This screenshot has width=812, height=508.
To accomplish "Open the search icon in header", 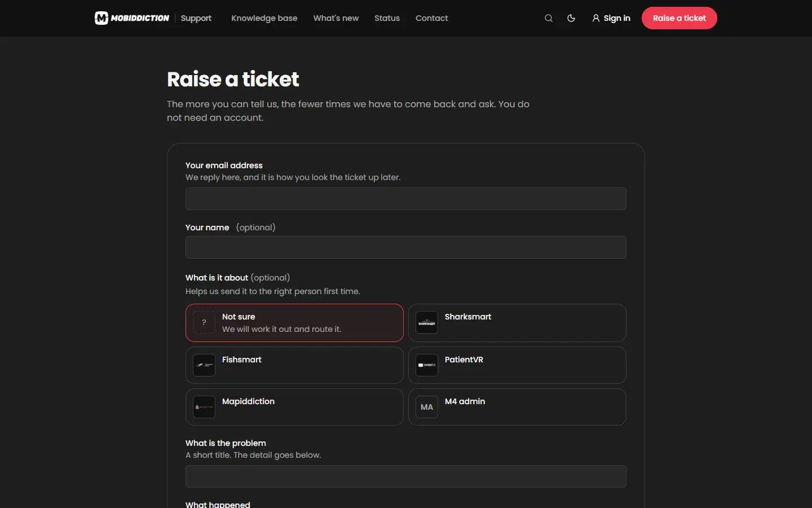I will 549,18.
